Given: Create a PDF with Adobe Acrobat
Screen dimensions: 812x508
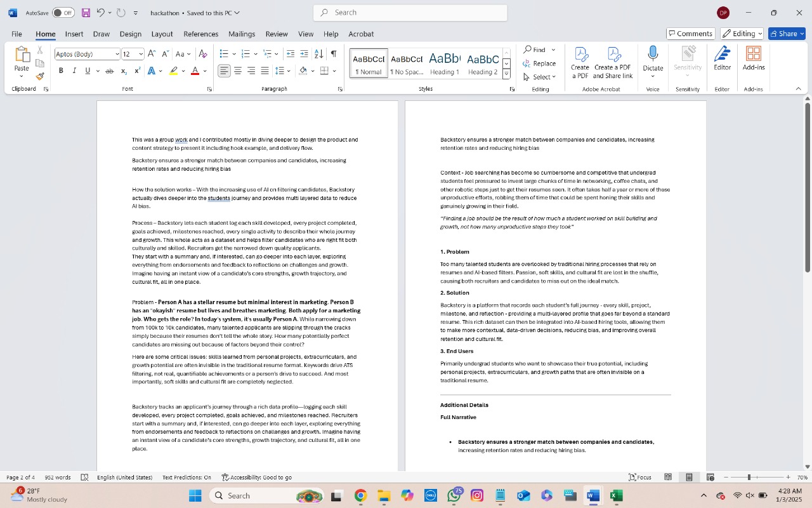Looking at the screenshot, I should click(x=580, y=63).
